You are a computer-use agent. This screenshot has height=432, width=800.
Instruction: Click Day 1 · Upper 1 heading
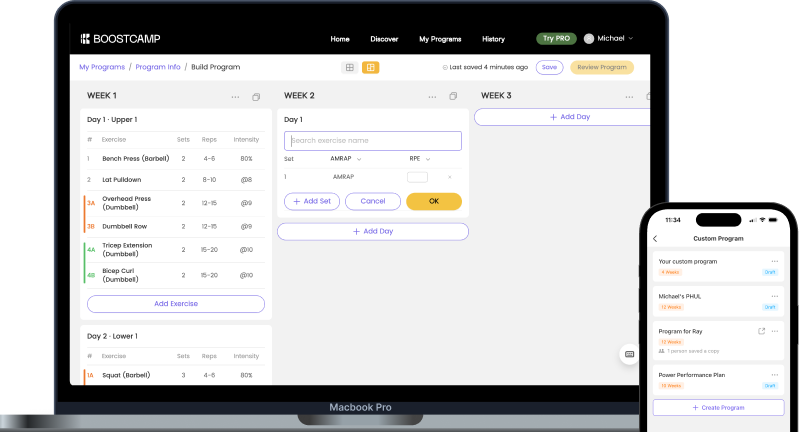(112, 119)
